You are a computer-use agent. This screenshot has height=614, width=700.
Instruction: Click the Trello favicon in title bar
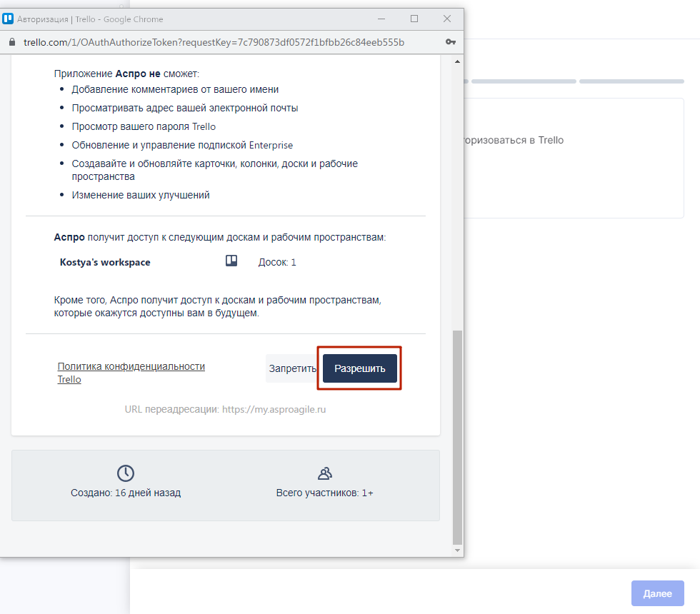click(8, 19)
